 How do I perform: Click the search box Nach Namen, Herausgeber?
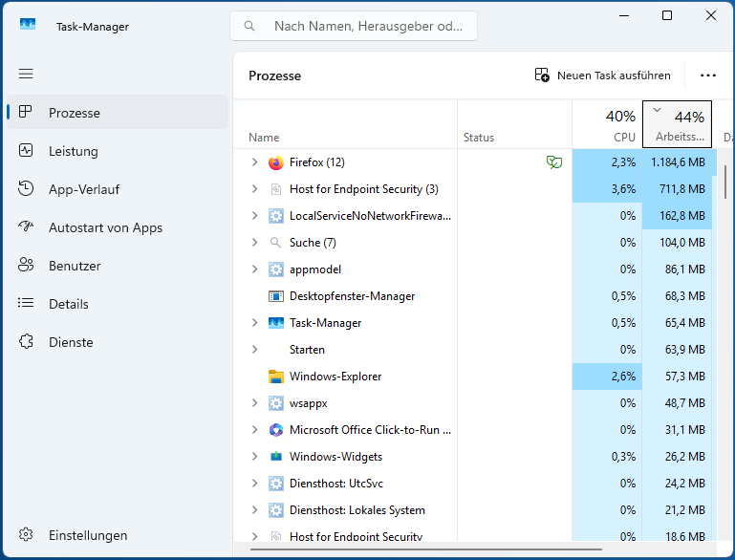pyautogui.click(x=354, y=26)
